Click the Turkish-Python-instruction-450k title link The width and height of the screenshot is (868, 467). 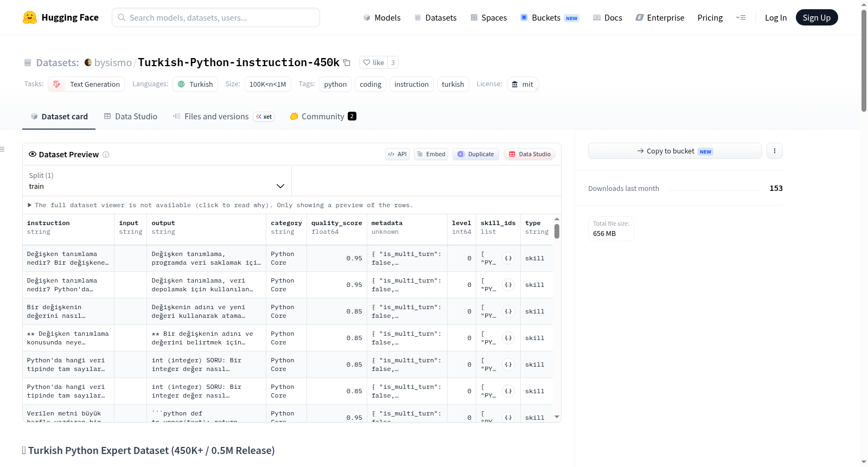pos(239,62)
